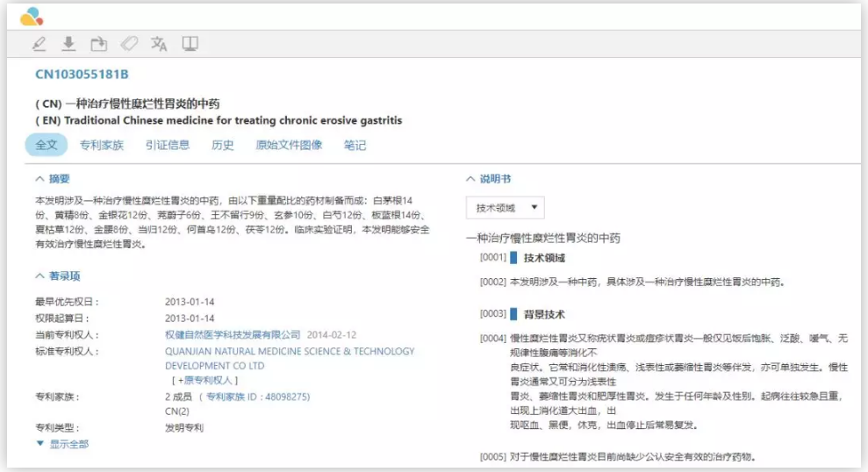Go to the 笔记 tab
Image resolution: width=868 pixels, height=472 pixels.
point(355,145)
